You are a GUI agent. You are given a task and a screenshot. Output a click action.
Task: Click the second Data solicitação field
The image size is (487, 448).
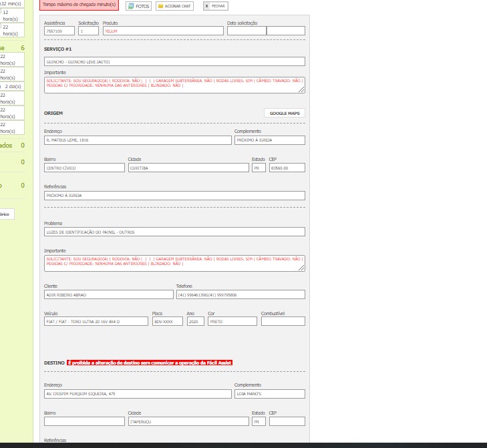286,31
